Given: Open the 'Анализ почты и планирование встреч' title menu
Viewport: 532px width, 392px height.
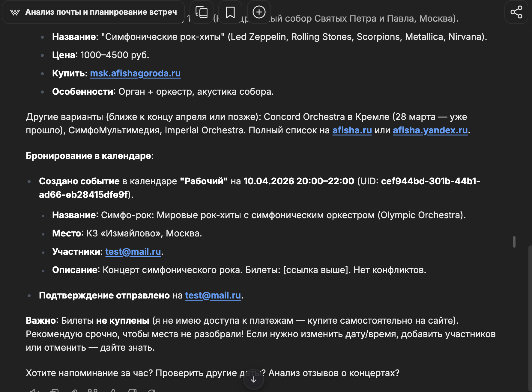Looking at the screenshot, I should [101, 12].
